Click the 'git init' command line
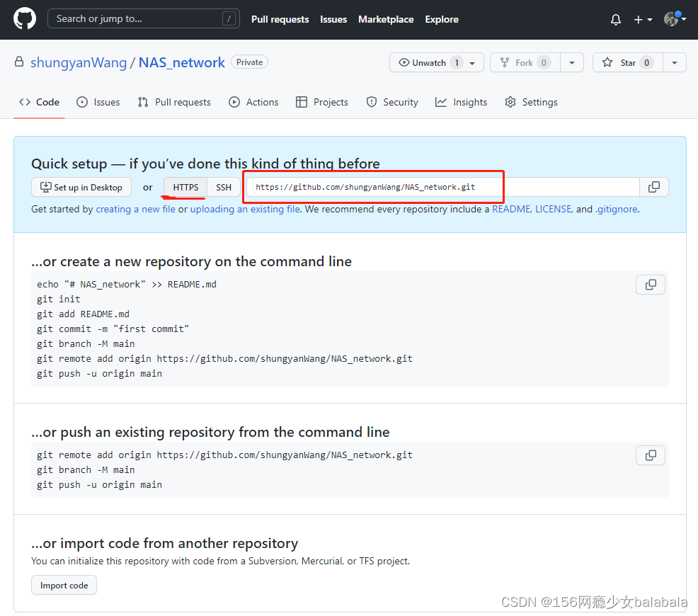 point(58,299)
